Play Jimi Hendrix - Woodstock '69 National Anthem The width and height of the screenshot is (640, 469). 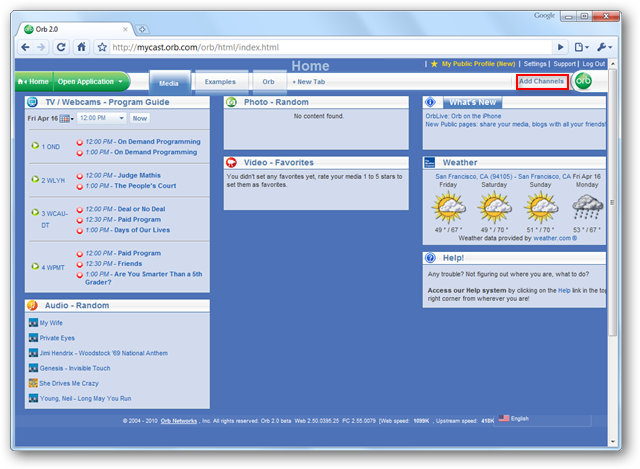coord(104,353)
